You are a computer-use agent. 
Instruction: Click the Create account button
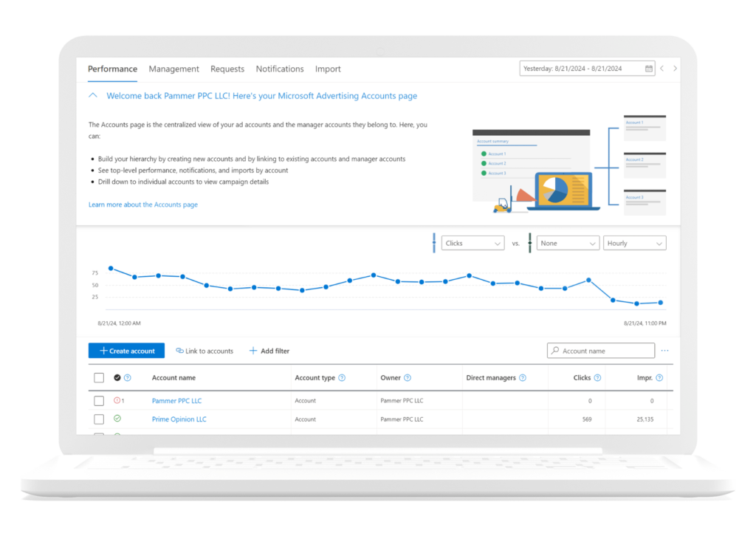(126, 351)
